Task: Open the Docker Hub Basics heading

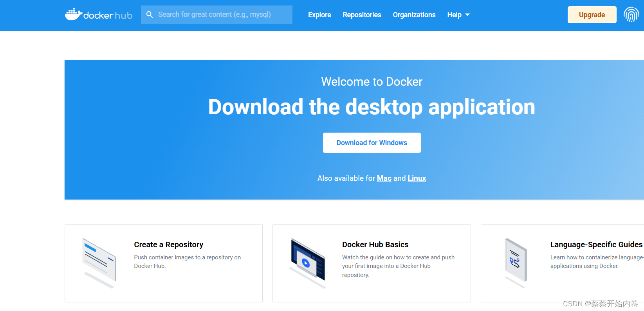Action: coord(375,244)
